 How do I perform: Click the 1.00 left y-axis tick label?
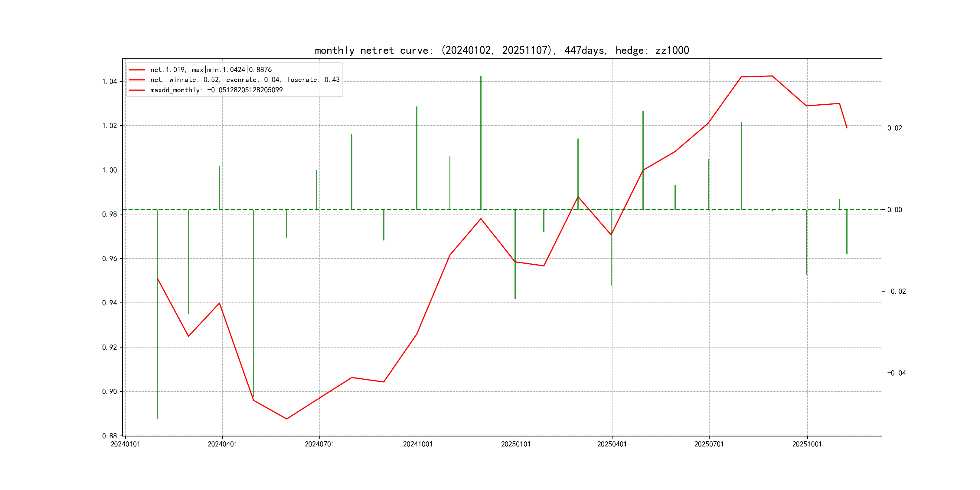click(x=109, y=170)
